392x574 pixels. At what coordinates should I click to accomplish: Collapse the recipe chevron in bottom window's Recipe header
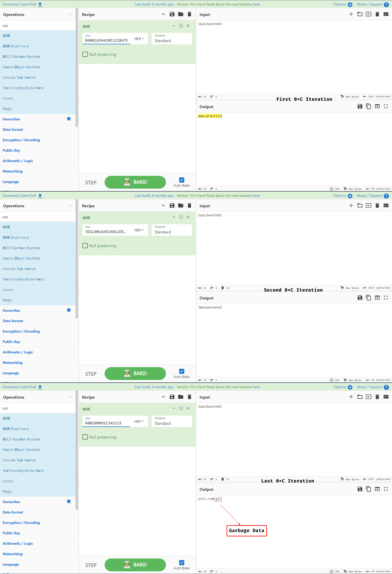163,397
